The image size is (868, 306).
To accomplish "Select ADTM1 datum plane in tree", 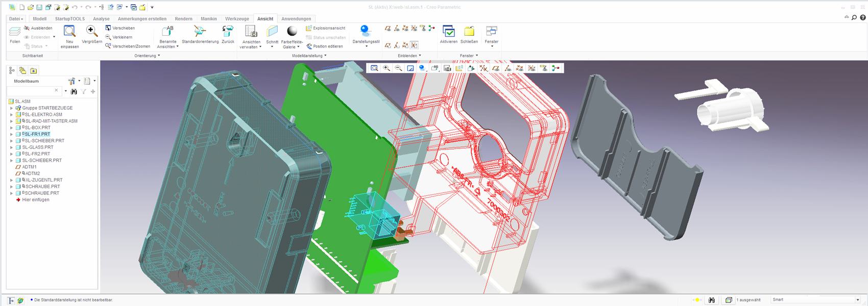I will point(30,167).
